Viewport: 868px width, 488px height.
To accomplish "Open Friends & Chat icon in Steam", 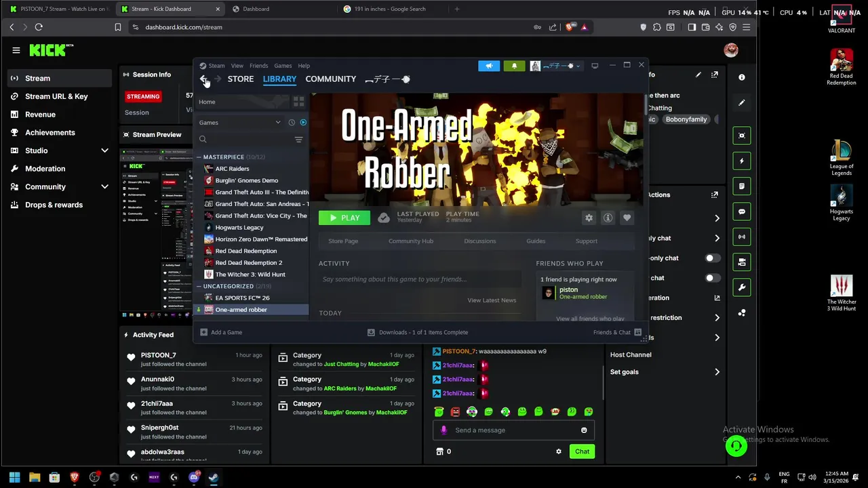I will (637, 332).
